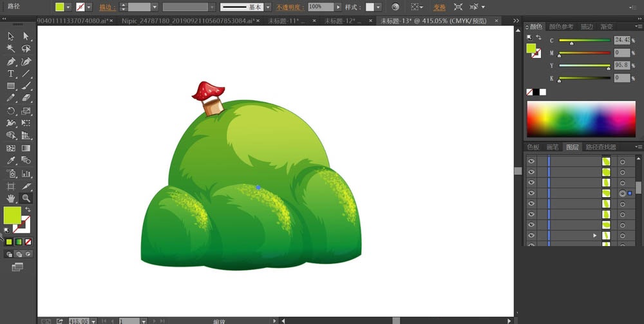Click the C cyan value field
Image resolution: width=644 pixels, height=324 pixels.
(621, 40)
